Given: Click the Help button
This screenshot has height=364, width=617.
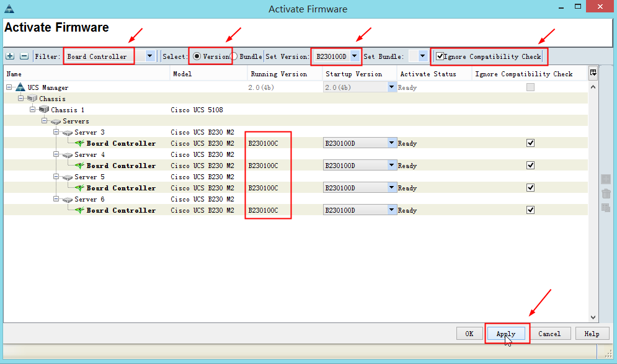Looking at the screenshot, I should click(592, 334).
